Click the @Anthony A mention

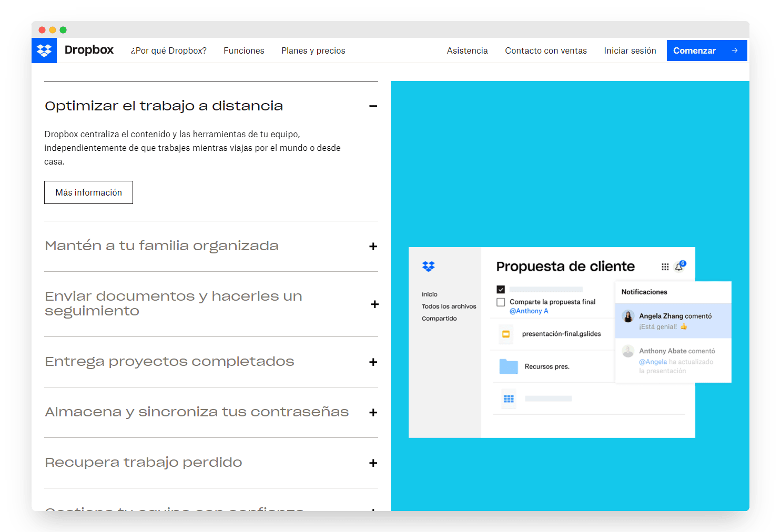[x=529, y=311]
